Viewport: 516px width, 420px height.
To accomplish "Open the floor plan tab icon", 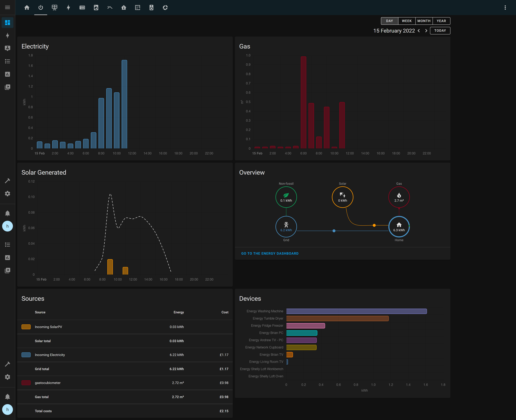I will click(x=138, y=8).
